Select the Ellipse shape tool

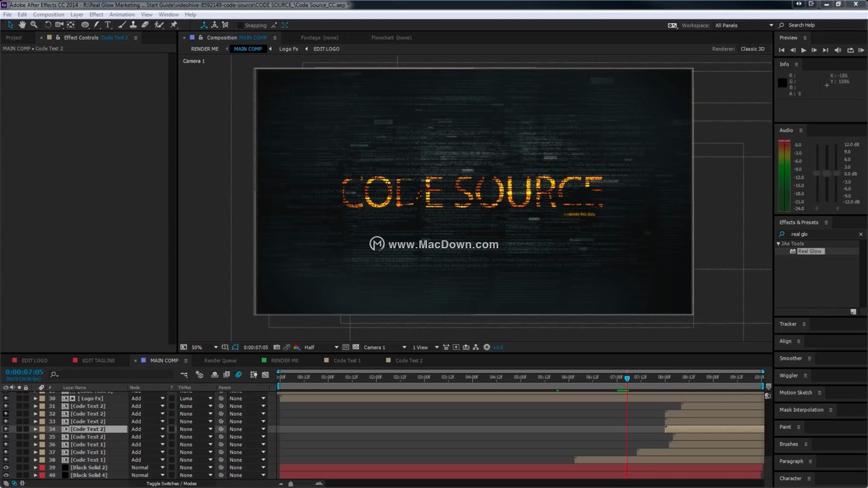click(85, 25)
